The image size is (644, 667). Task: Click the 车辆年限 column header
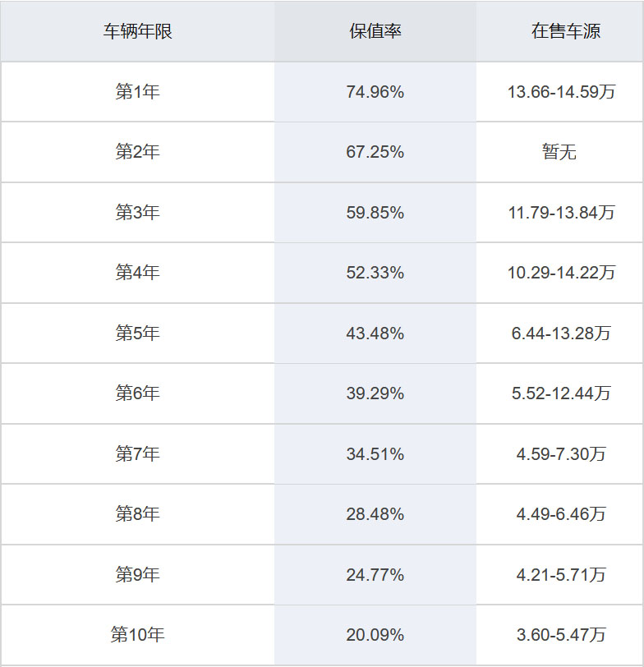coord(137,31)
